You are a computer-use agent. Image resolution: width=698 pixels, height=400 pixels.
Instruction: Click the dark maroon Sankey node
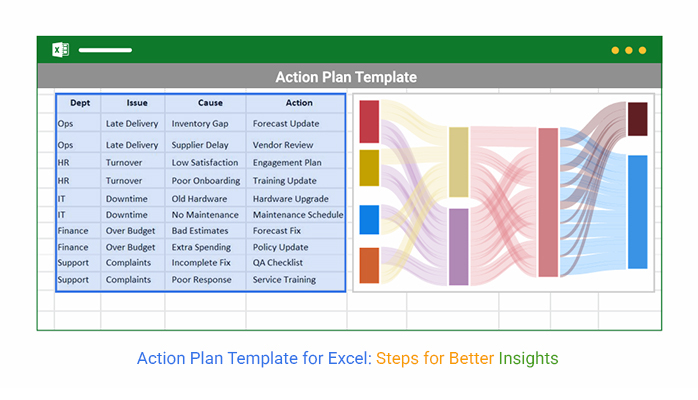click(637, 119)
